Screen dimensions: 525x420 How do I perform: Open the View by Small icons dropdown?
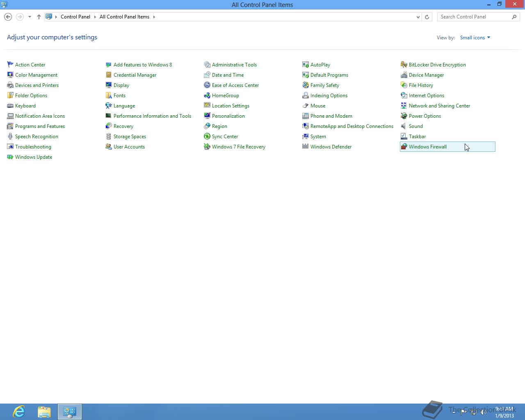pyautogui.click(x=475, y=37)
